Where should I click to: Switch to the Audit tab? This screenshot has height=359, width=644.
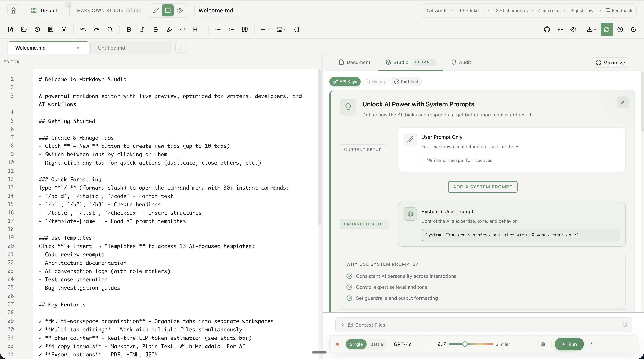point(461,62)
